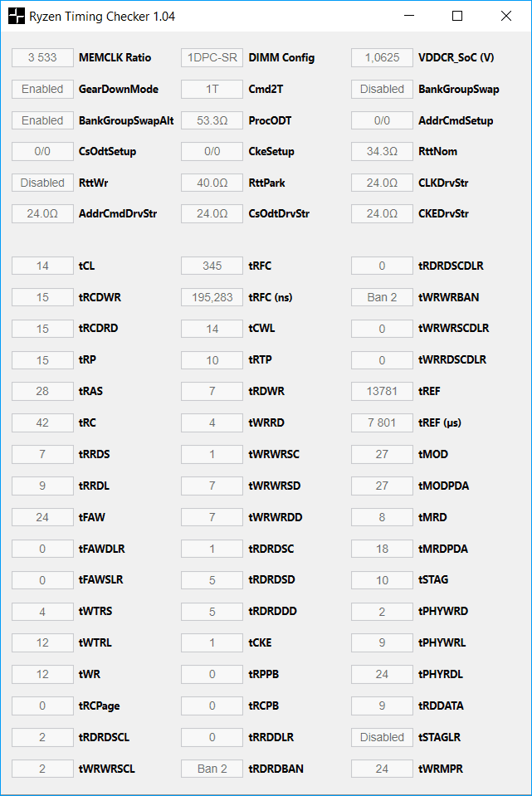
Task: Select the GearDownMode Enabled field
Action: pos(42,89)
